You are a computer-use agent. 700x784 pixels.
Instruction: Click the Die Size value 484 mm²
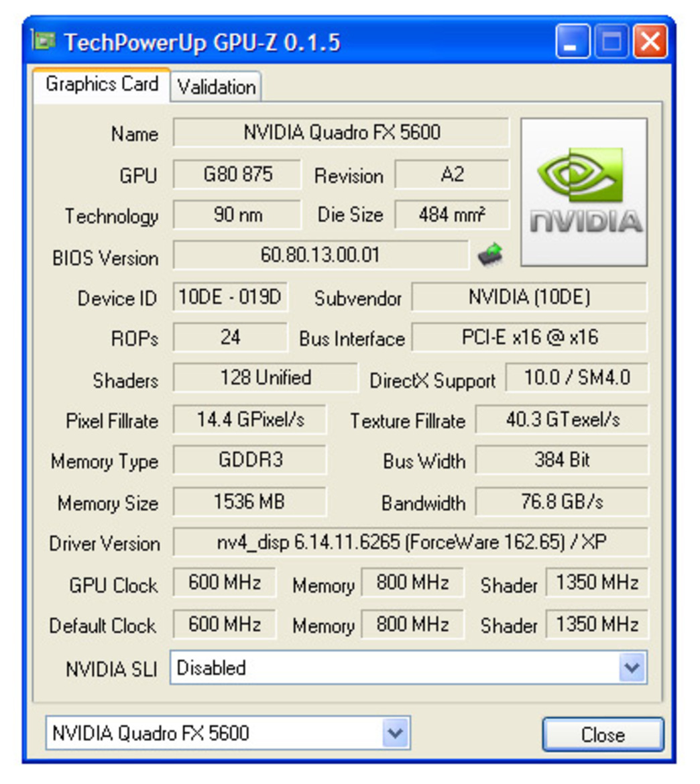[x=452, y=215]
